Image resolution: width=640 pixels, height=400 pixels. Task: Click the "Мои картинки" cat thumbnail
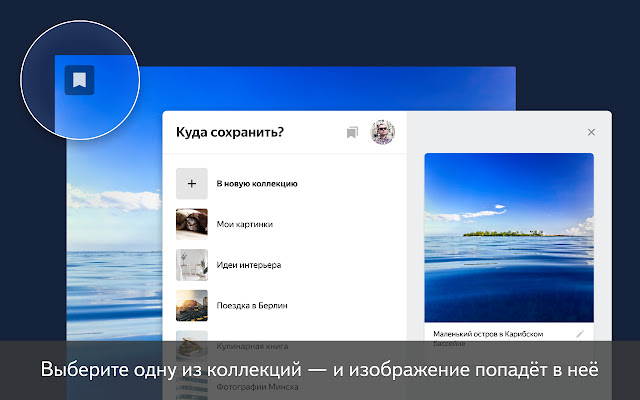tap(192, 224)
